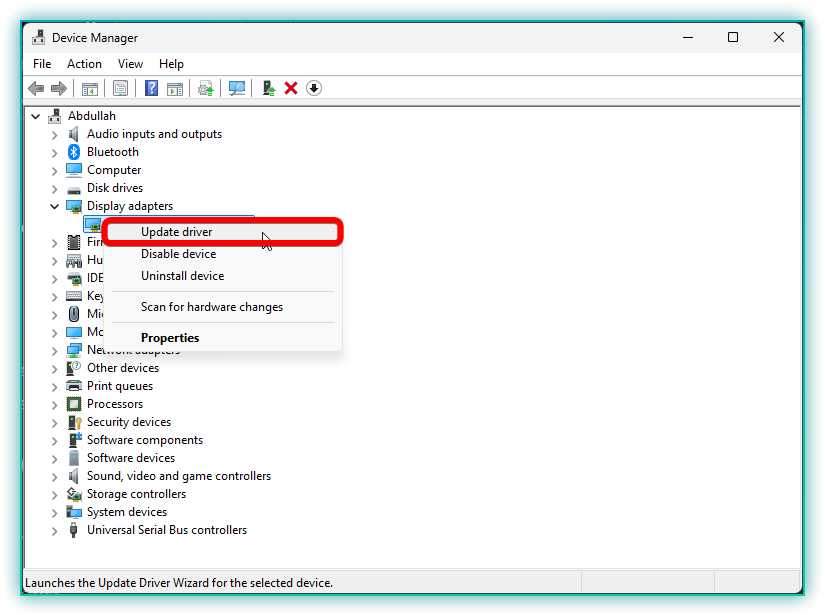Collapse the Display adapters chevron
This screenshot has width=825, height=616.
[54, 206]
